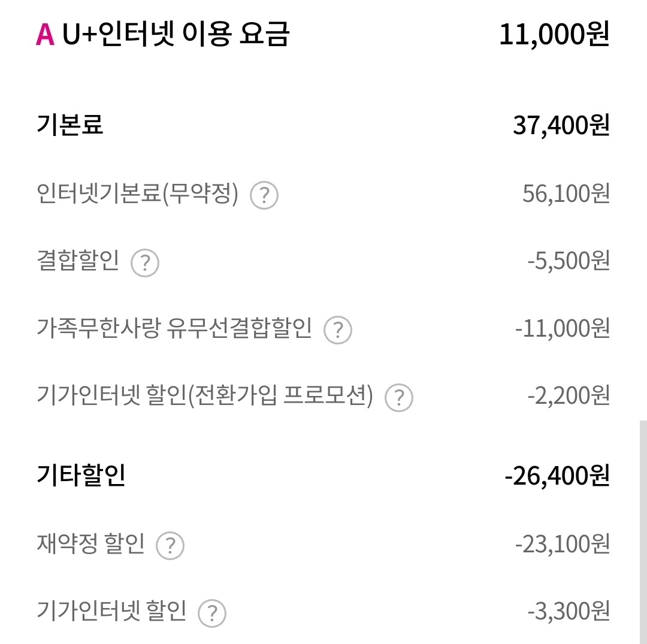The width and height of the screenshot is (647, 644).
Task: Click the 재약정 할인 question mark icon
Action: tap(170, 546)
